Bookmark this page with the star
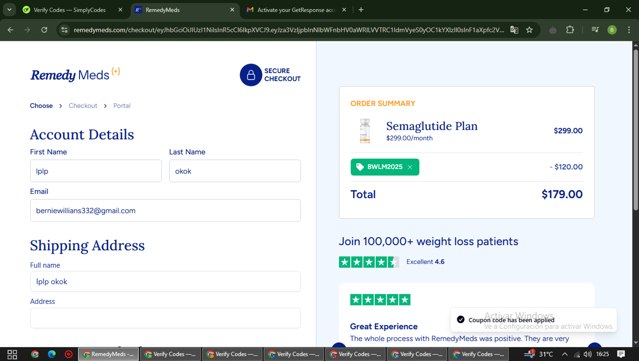 click(529, 30)
